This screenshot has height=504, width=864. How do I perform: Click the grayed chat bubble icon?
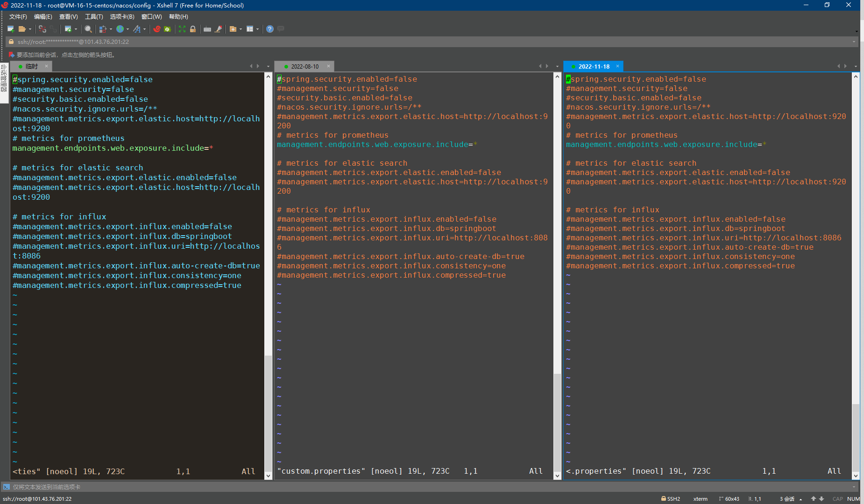coord(281,29)
